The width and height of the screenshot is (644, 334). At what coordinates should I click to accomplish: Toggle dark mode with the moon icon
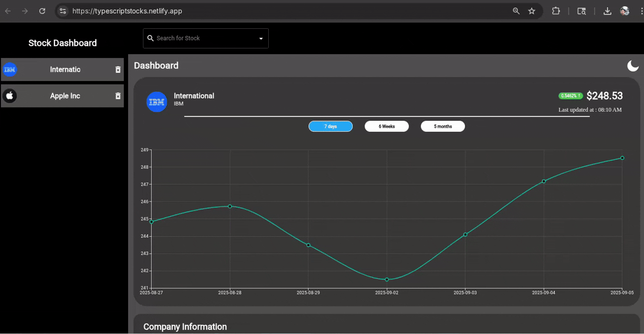pyautogui.click(x=633, y=66)
